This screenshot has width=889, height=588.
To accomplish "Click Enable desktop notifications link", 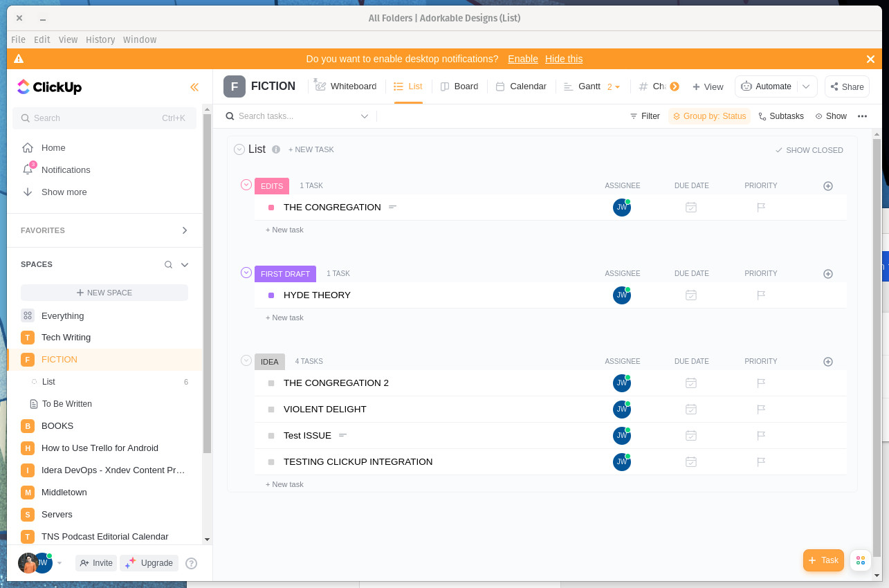I will [522, 59].
